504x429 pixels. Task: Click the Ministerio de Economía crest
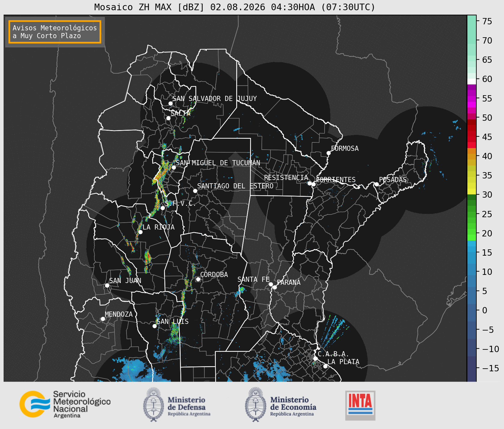pyautogui.click(x=256, y=404)
